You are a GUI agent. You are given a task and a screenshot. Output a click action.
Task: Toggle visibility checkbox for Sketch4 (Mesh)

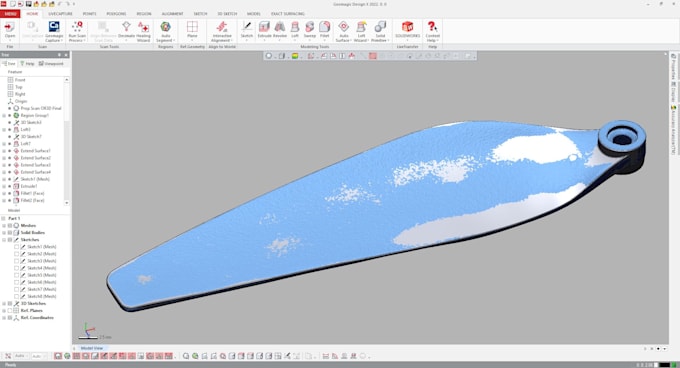coord(16,268)
